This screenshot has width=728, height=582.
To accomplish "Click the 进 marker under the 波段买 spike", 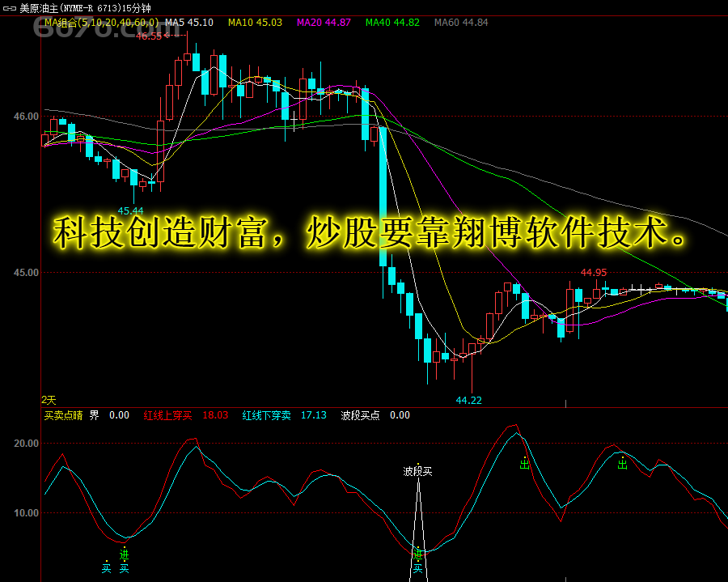I will 418,554.
